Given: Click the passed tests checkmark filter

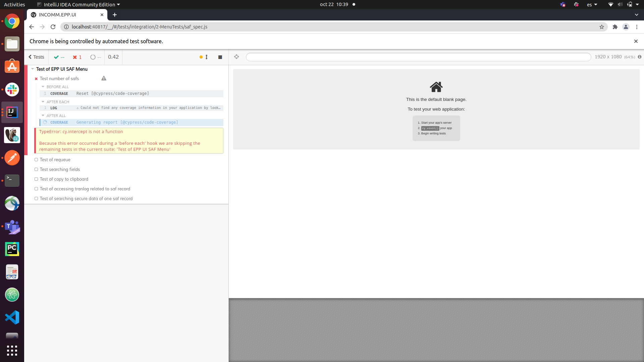Looking at the screenshot, I should 57,57.
